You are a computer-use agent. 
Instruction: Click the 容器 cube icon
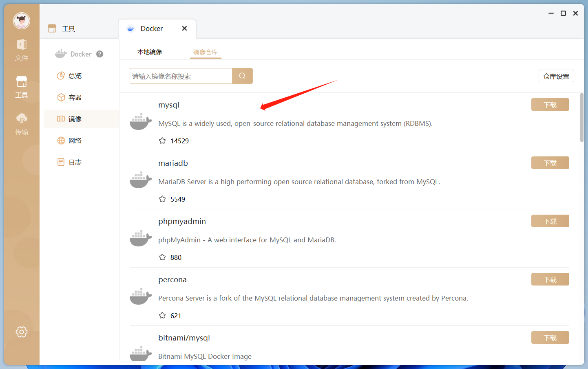point(61,97)
